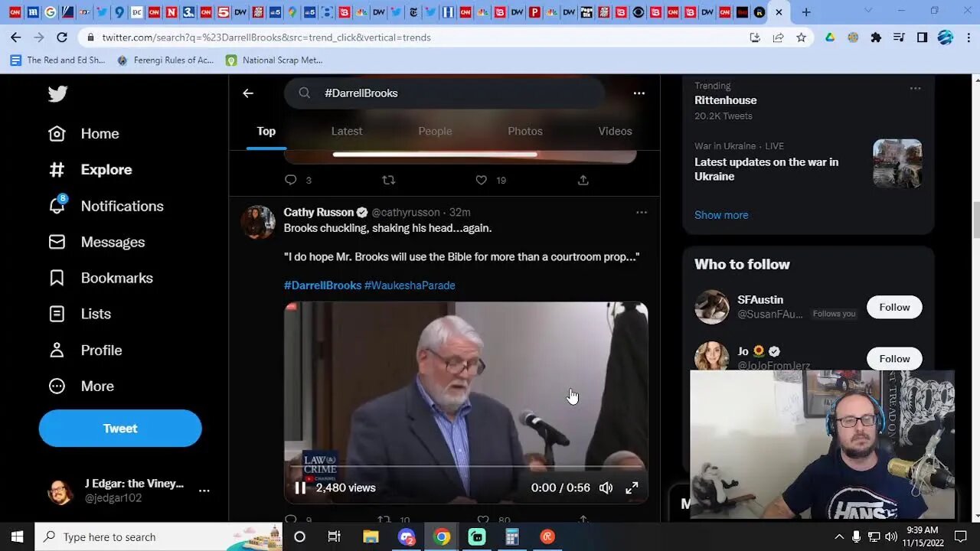Click the blue Tweet button
This screenshot has height=551, width=980.
click(120, 428)
